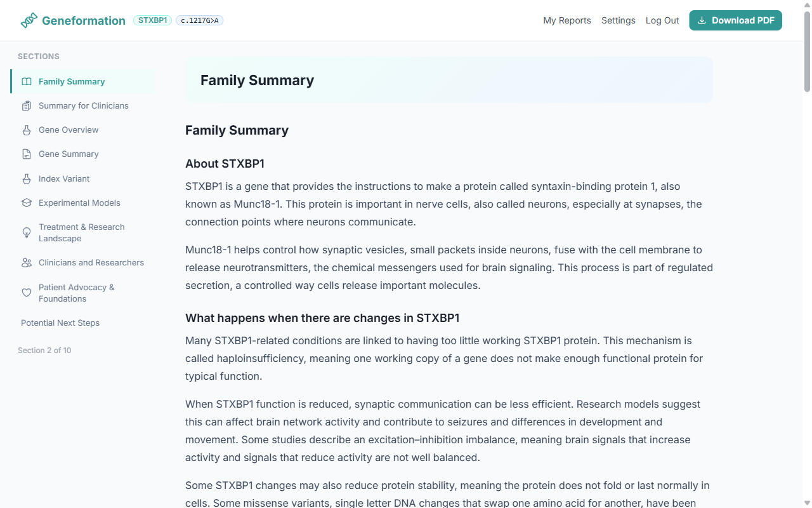Click the document icon beside Gene Summary
812x508 pixels.
pyautogui.click(x=27, y=154)
